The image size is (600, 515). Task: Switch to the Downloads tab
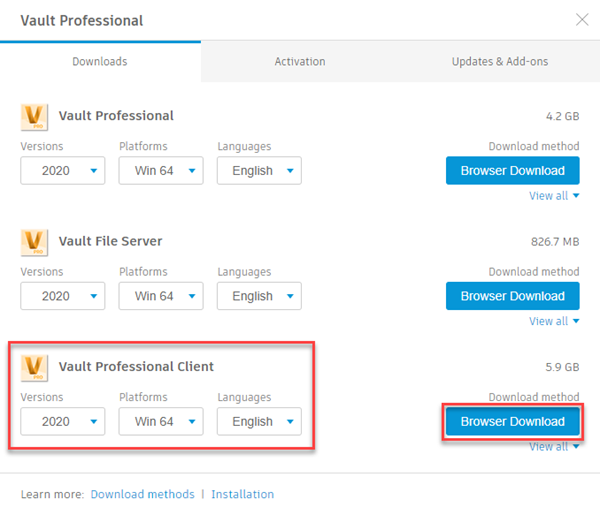[x=100, y=62]
